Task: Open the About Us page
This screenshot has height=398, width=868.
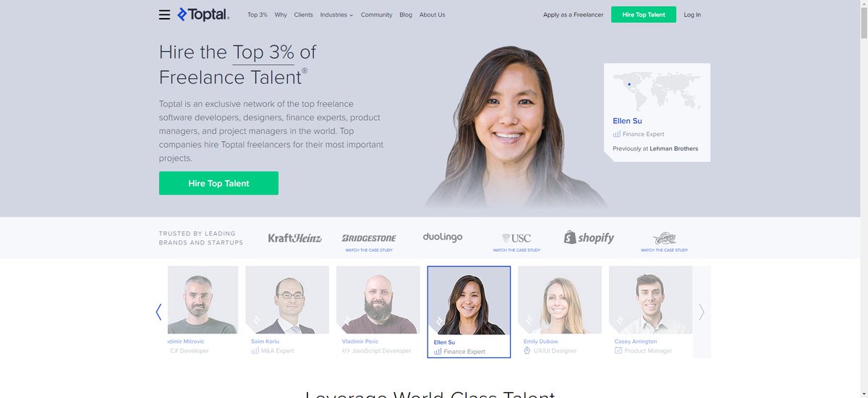Action: [433, 14]
